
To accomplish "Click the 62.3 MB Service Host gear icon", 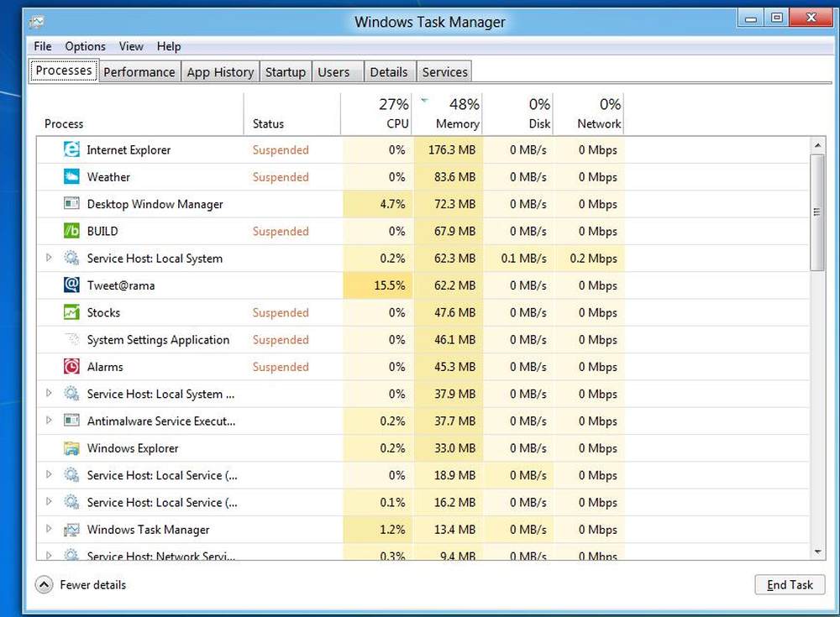I will coord(71,259).
